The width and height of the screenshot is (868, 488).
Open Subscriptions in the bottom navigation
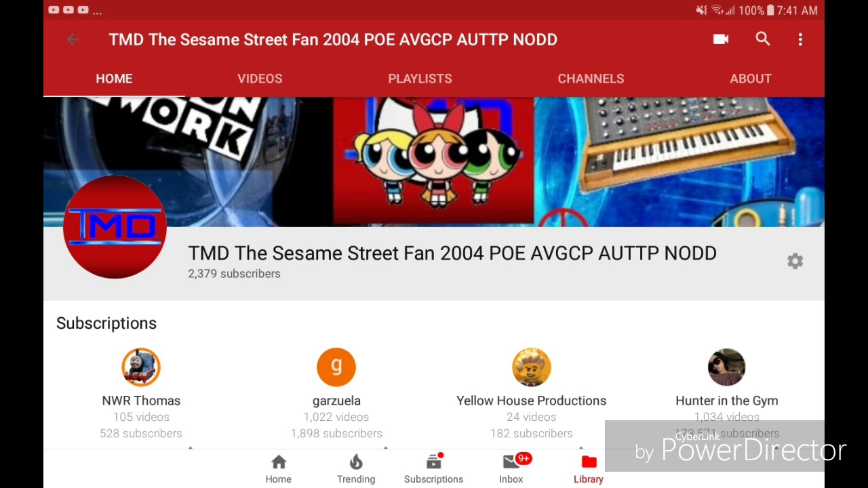[x=434, y=469]
